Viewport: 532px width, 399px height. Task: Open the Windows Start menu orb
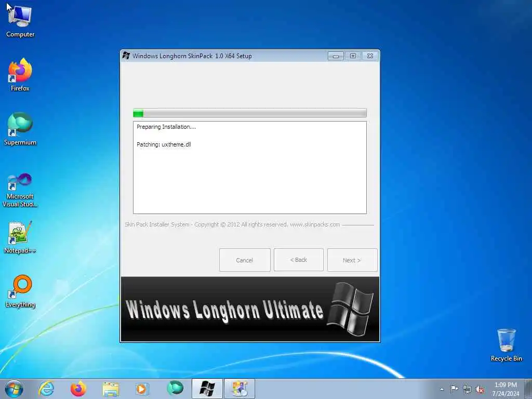[x=14, y=389]
